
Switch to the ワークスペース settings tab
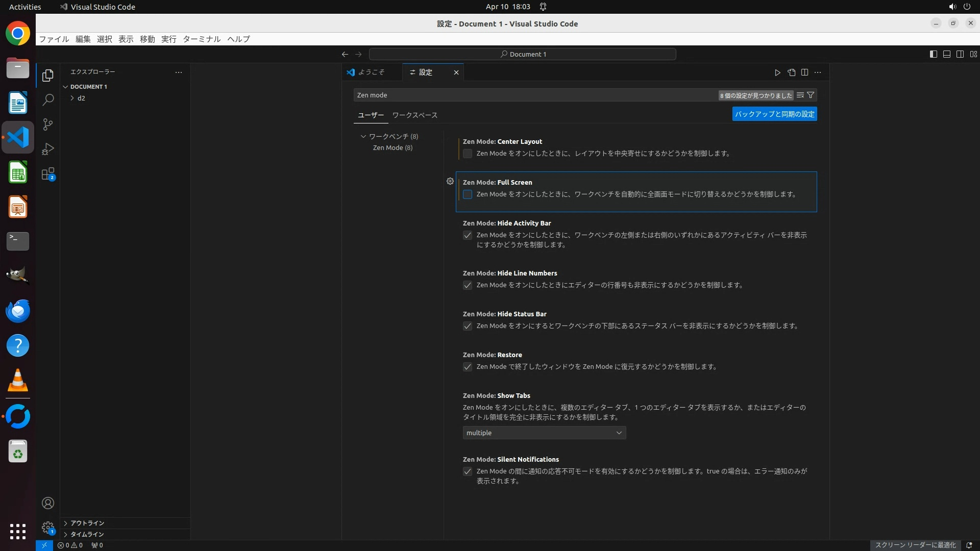click(414, 115)
